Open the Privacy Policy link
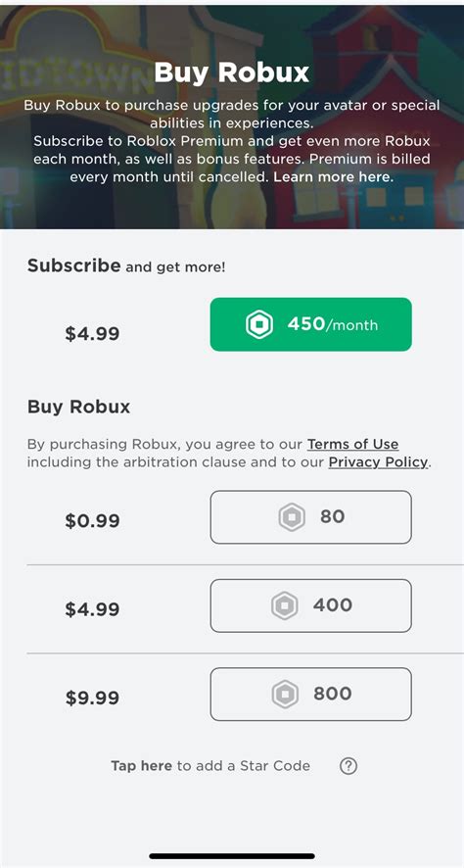 [x=378, y=462]
